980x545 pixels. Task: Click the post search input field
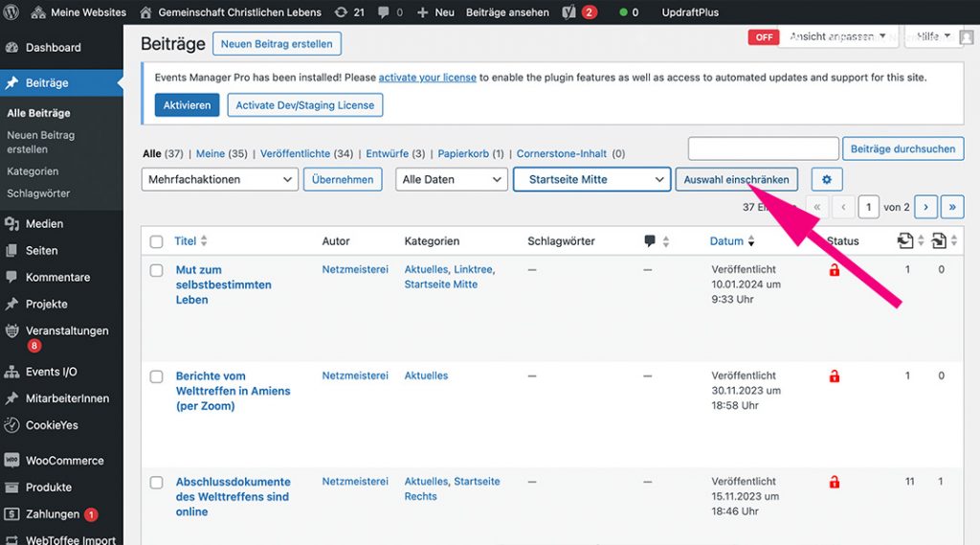[763, 148]
